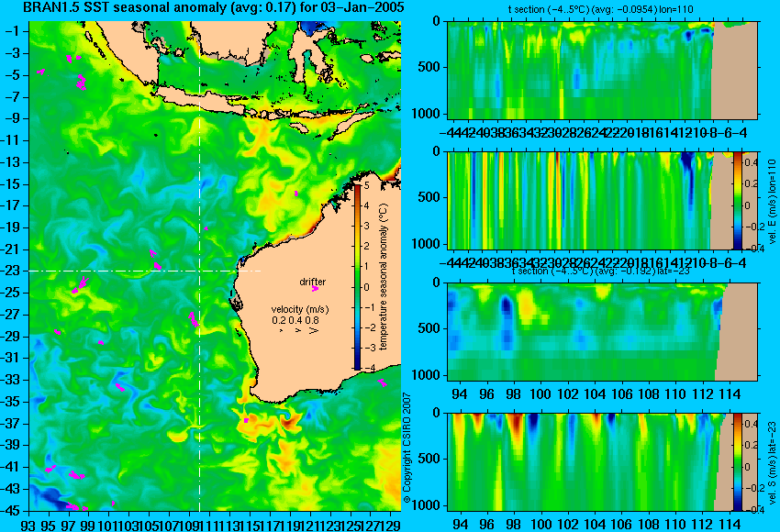
Task: Select the 'temperature seasonal anomaly (°C)' vertical label
Action: click(x=383, y=276)
